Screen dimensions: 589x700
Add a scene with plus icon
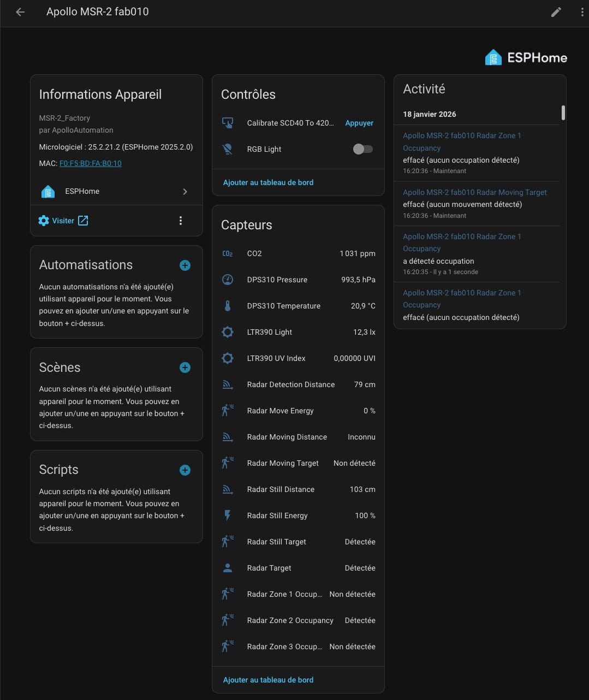point(185,367)
